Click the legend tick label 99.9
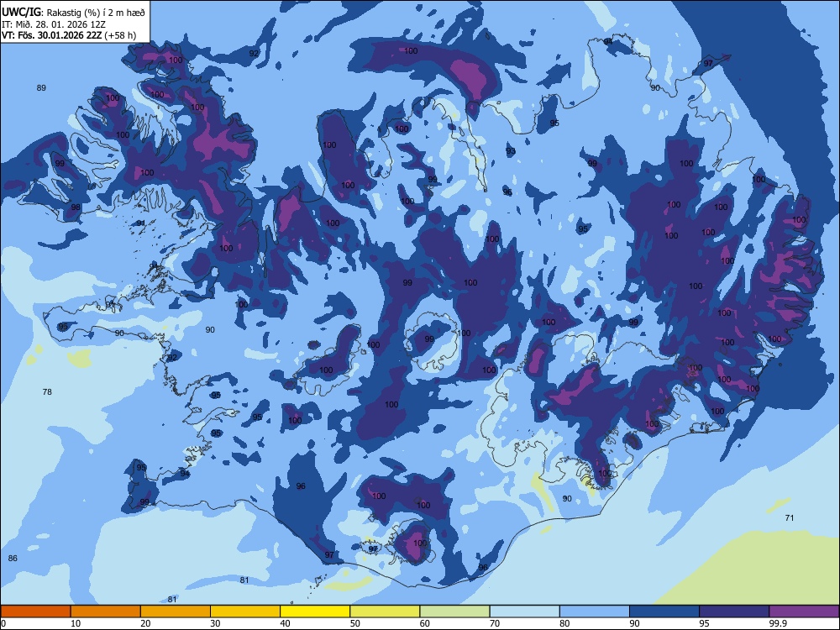Image resolution: width=840 pixels, height=630 pixels. pos(777,623)
